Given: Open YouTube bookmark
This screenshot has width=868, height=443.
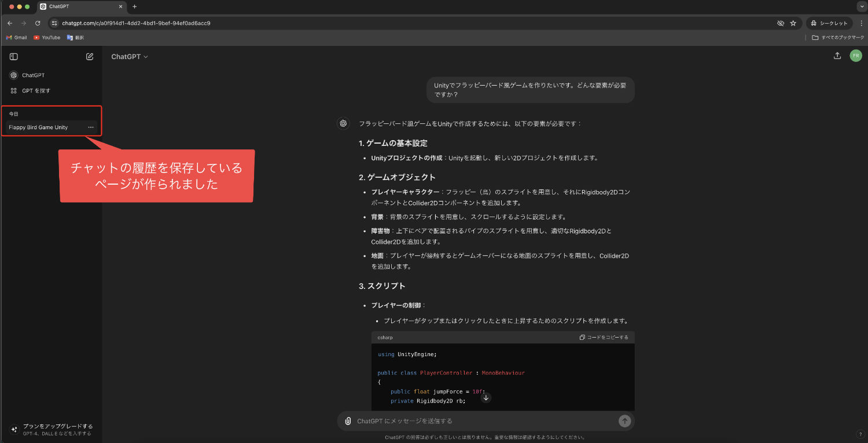Looking at the screenshot, I should 47,38.
